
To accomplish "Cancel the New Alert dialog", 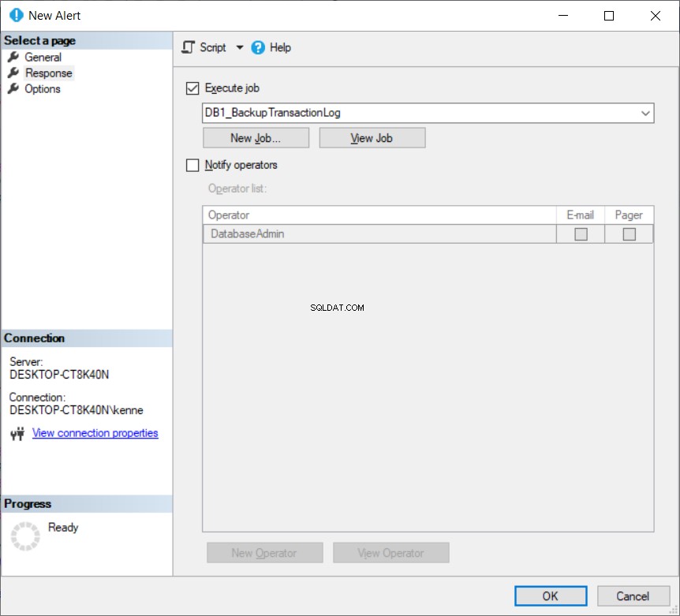I will click(x=633, y=596).
